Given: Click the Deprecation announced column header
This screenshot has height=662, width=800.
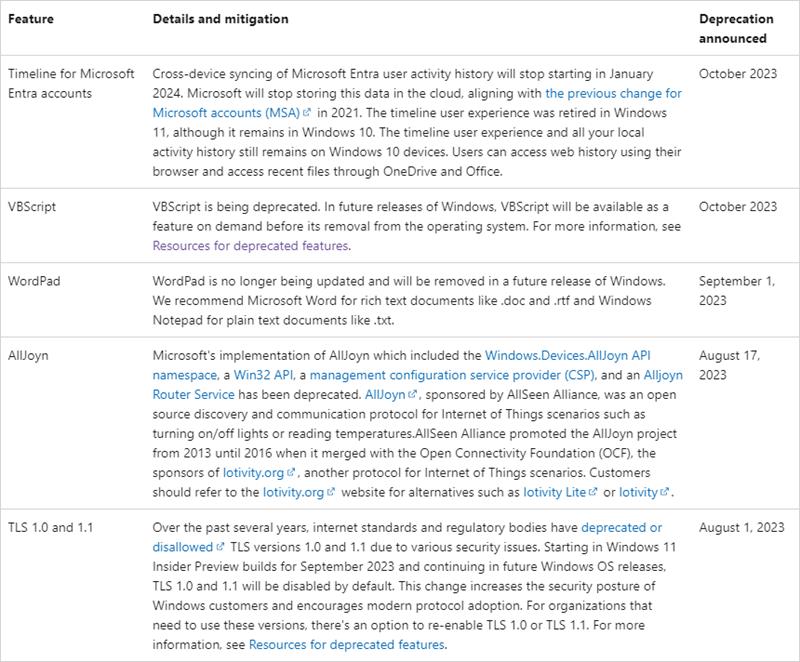Looking at the screenshot, I should click(736, 28).
